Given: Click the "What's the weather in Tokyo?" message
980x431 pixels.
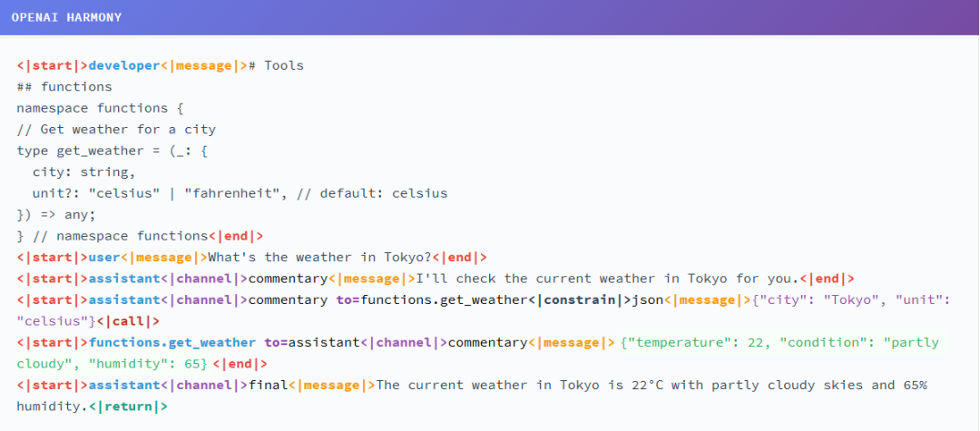Looking at the screenshot, I should click(x=319, y=257).
